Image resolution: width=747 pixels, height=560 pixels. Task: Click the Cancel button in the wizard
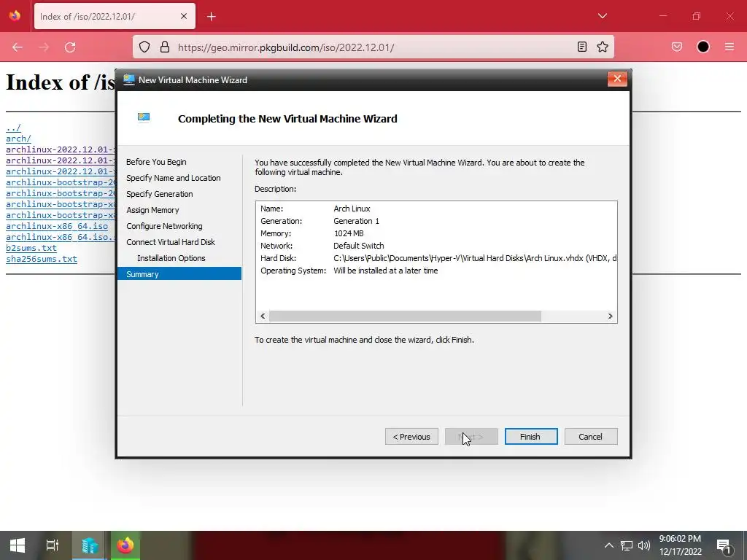pyautogui.click(x=591, y=437)
